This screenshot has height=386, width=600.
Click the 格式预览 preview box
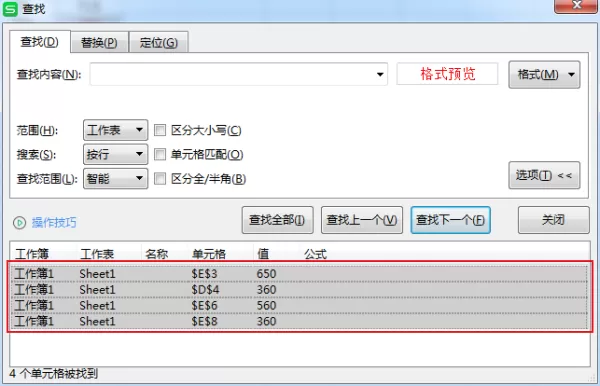447,74
